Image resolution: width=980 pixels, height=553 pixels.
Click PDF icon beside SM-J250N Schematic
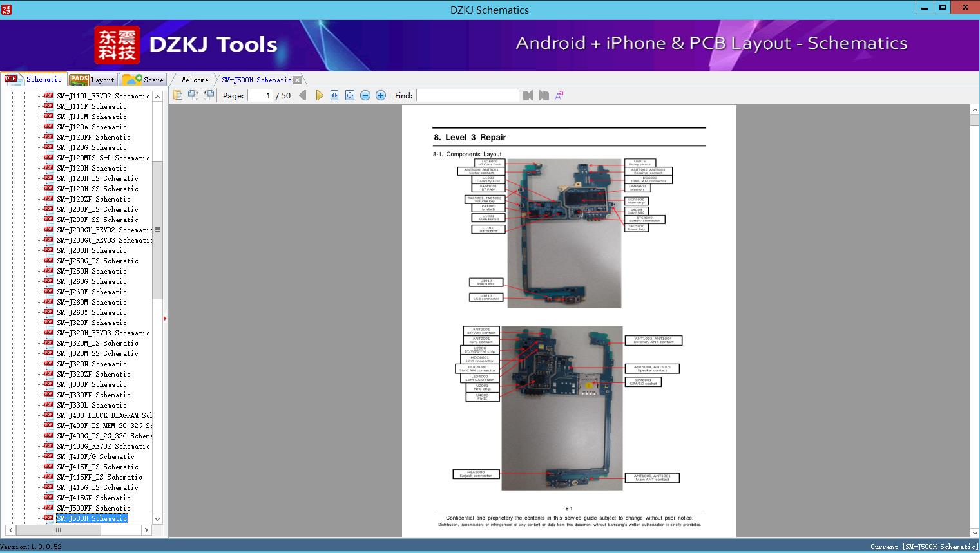[48, 271]
